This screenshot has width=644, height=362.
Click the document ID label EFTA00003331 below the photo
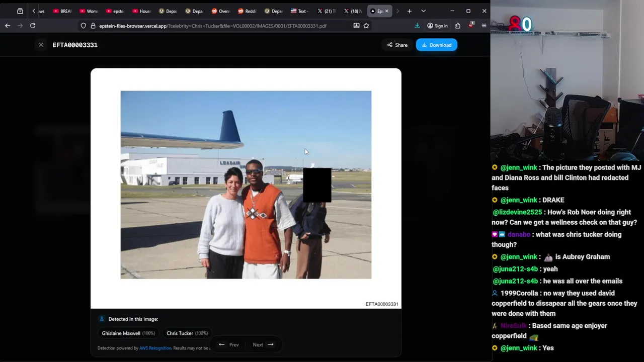pyautogui.click(x=381, y=304)
